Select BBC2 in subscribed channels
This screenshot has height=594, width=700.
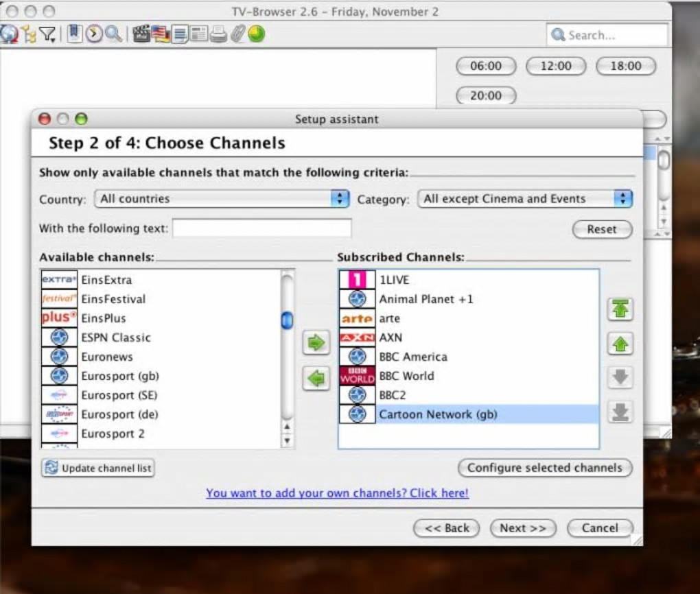(x=469, y=395)
